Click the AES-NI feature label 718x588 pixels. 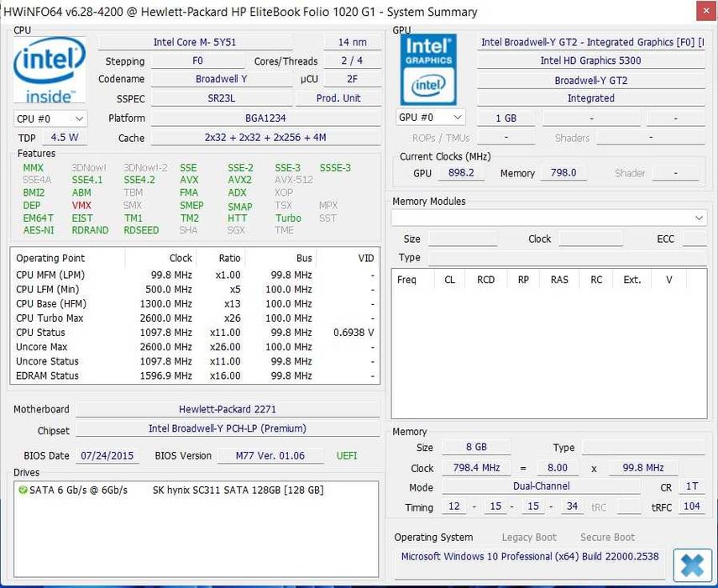[x=39, y=230]
